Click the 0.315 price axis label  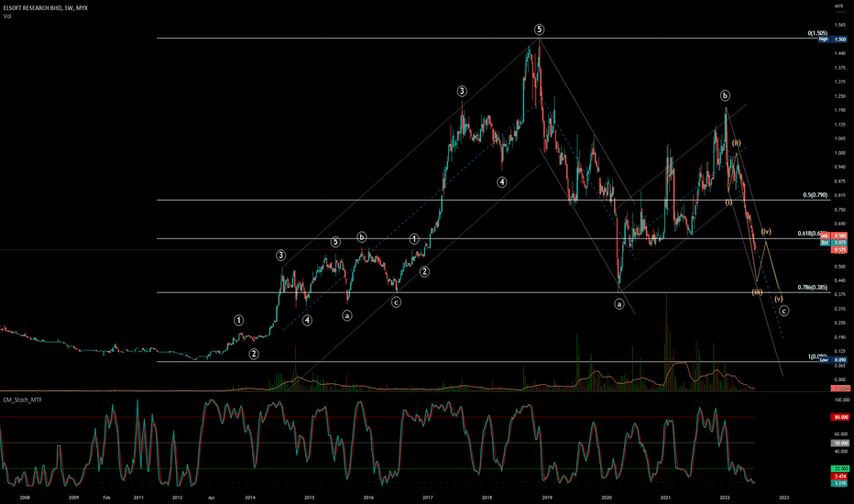click(x=840, y=309)
